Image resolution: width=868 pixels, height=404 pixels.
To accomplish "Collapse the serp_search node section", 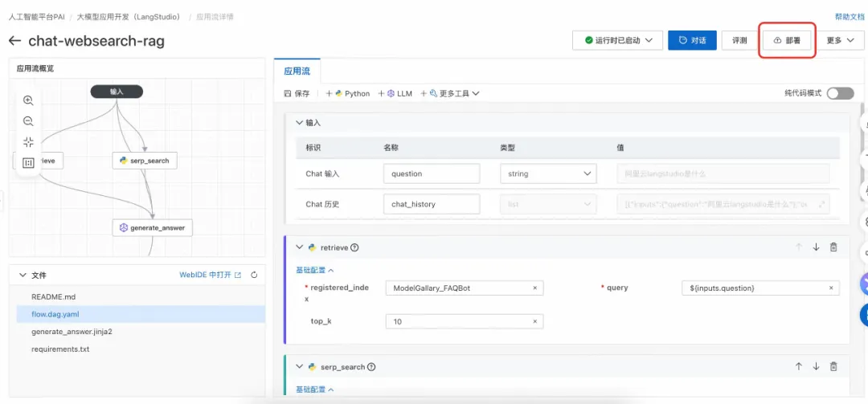I will (300, 366).
